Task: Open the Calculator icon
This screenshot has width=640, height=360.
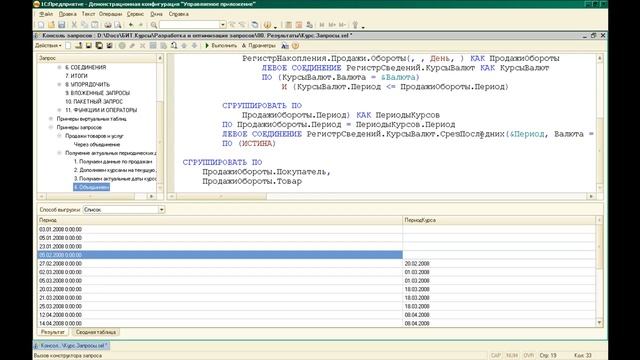Action: [289, 25]
